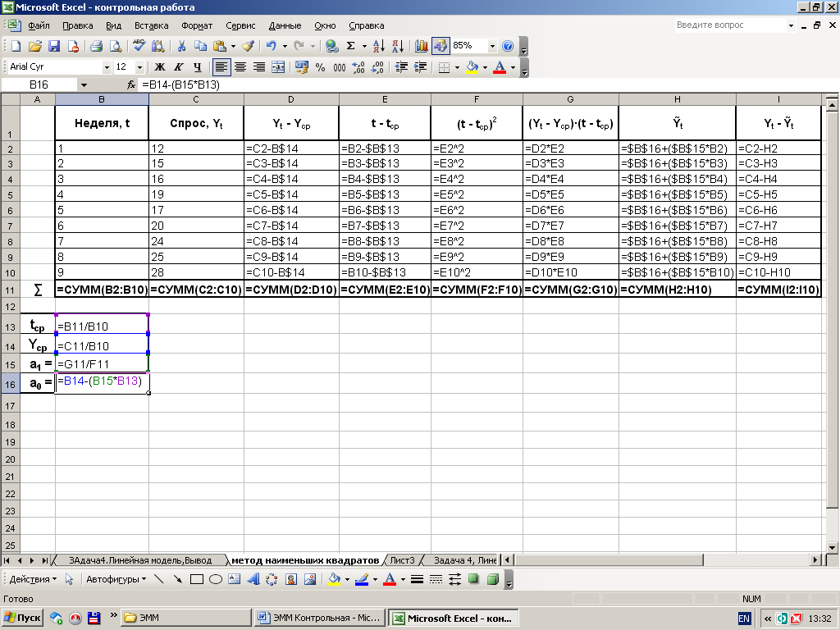
Task: Click the Пуск start button
Action: 22,618
